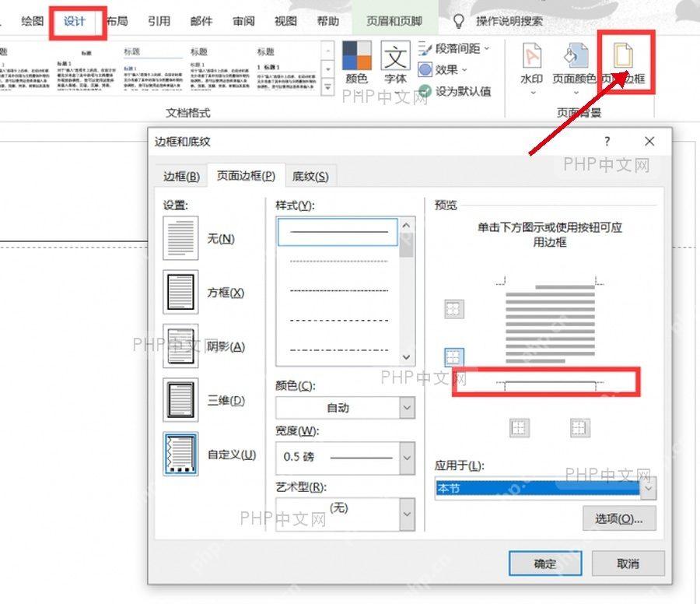Open the Help (帮助) ribbon tab
Viewport: 700px width, 604px height.
(x=327, y=21)
